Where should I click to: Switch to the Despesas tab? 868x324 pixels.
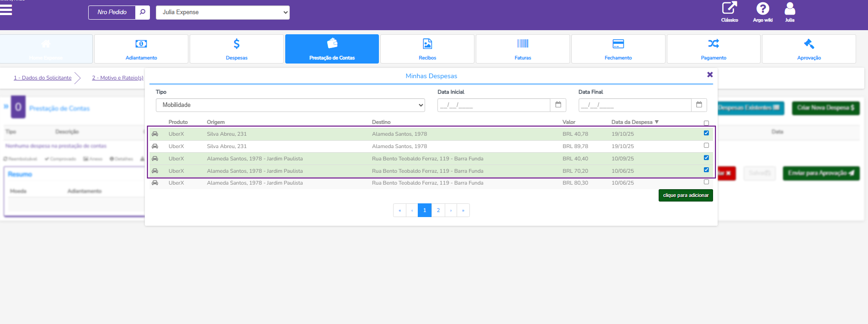pos(236,49)
